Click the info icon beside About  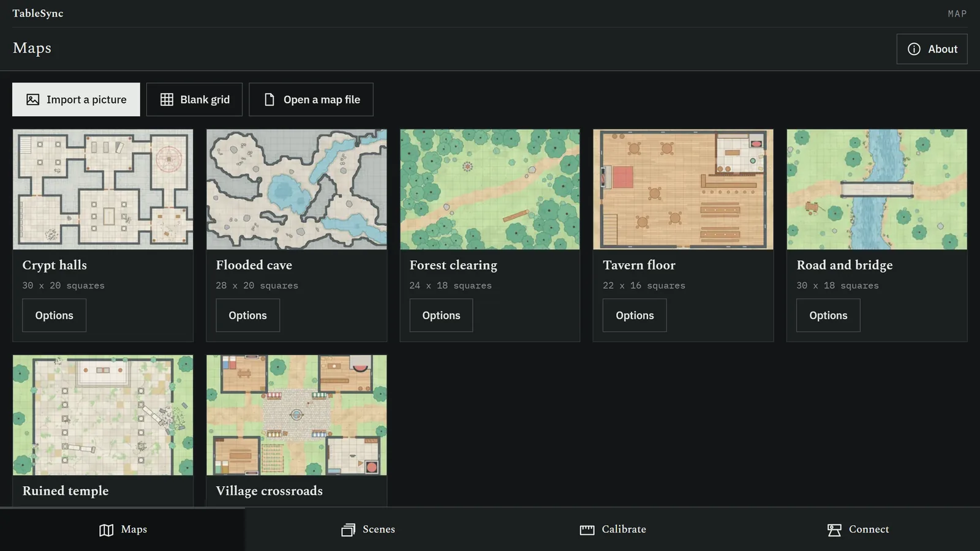point(914,49)
